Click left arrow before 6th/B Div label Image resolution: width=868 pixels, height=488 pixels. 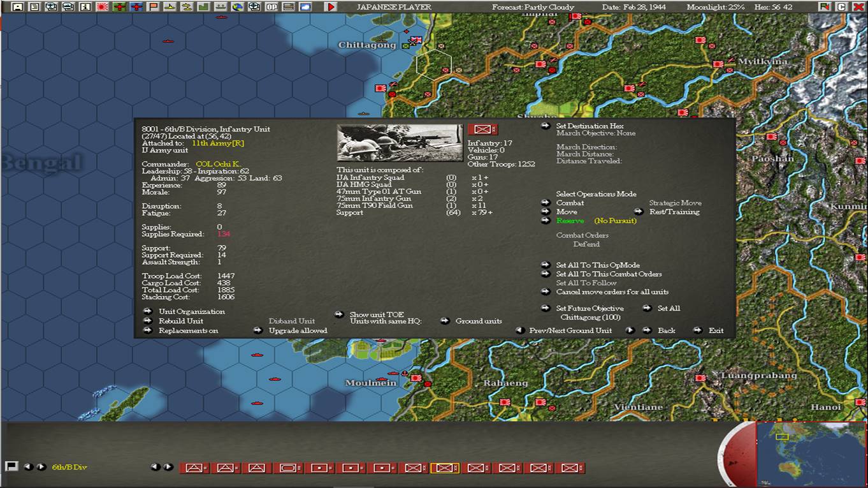pyautogui.click(x=28, y=467)
